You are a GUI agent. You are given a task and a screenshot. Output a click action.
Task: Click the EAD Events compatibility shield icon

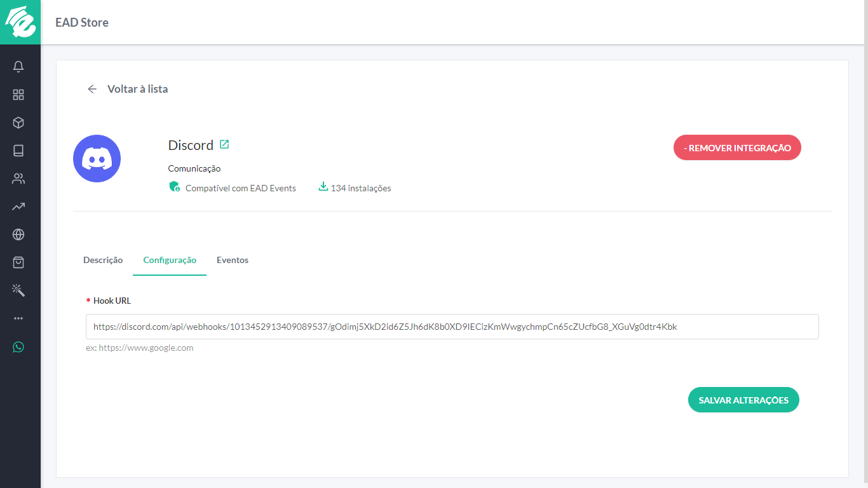tap(175, 187)
